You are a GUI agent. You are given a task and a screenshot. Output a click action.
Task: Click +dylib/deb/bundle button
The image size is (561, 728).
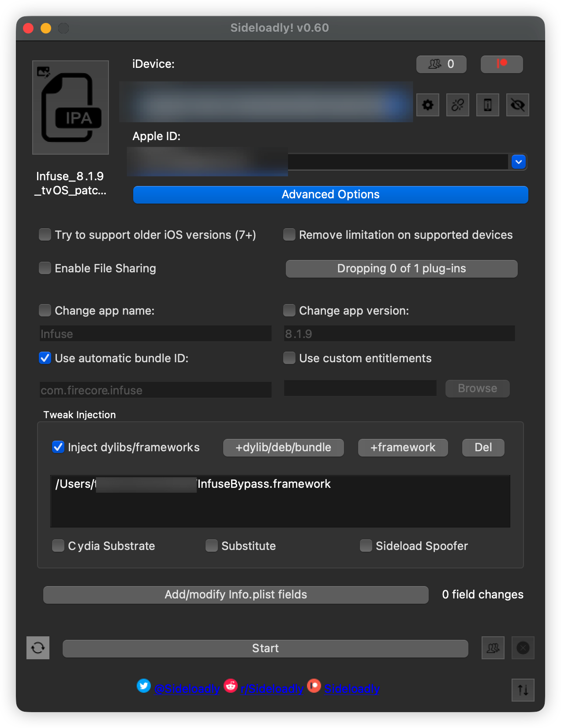(284, 448)
